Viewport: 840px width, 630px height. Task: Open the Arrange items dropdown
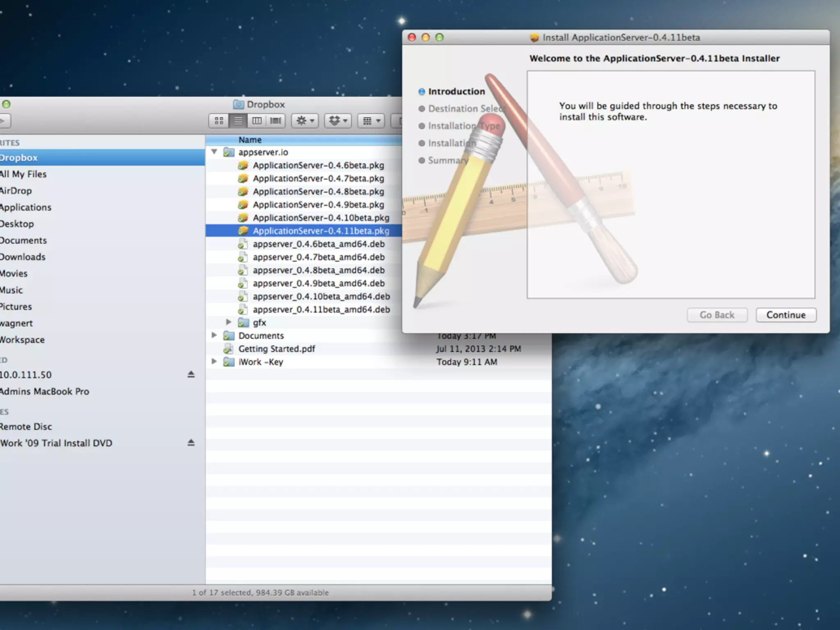click(371, 121)
